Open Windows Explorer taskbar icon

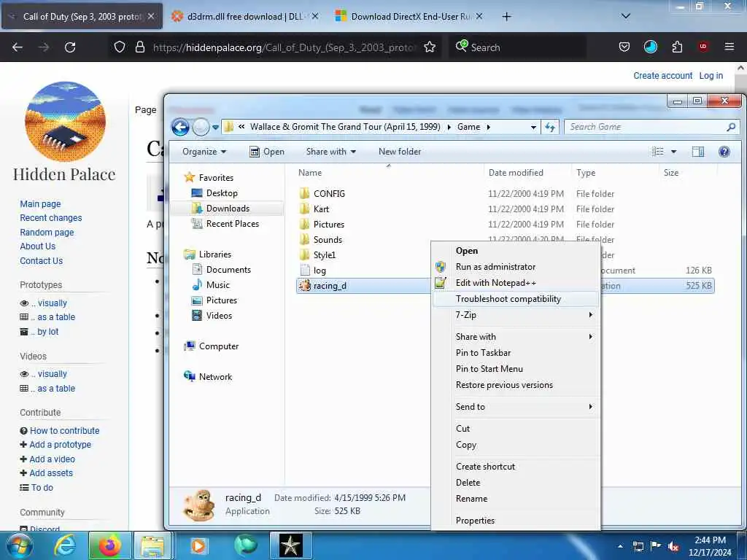click(x=152, y=545)
